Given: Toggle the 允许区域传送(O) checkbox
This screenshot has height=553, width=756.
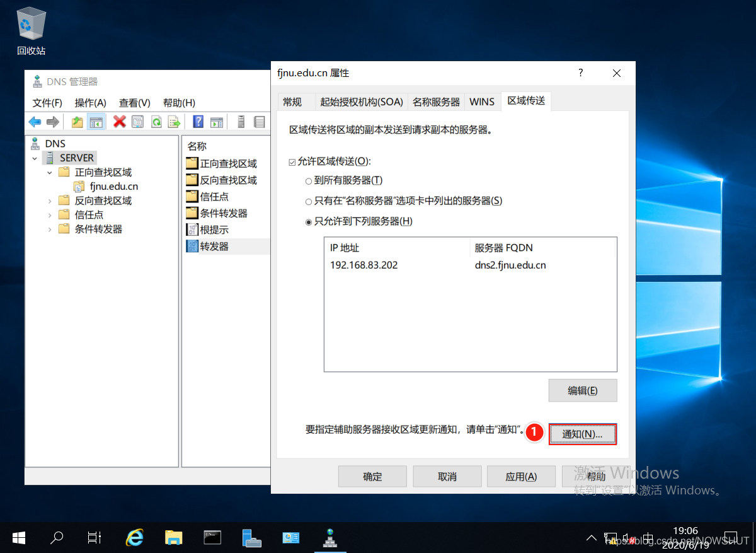Looking at the screenshot, I should (x=292, y=162).
